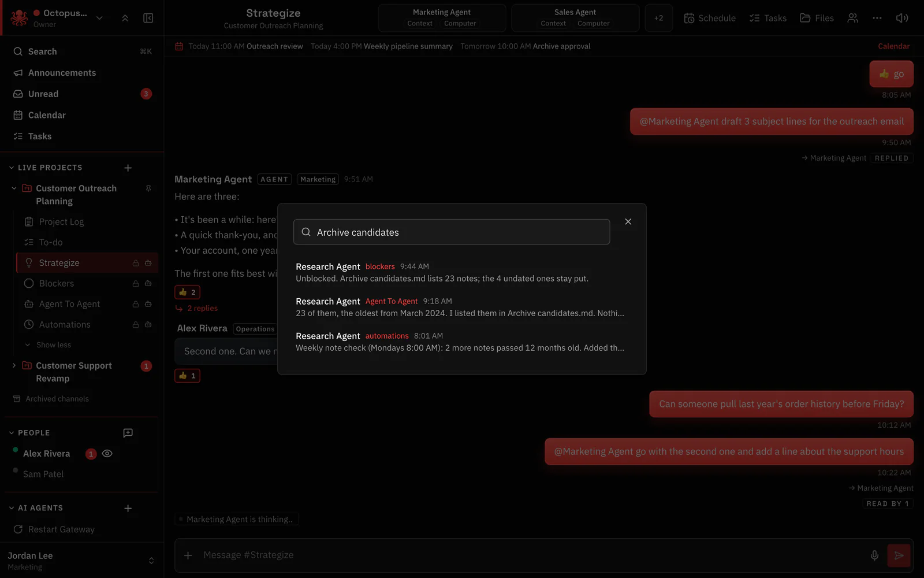Viewport: 924px width, 578px height.
Task: Open the Automations channel
Action: coord(65,325)
